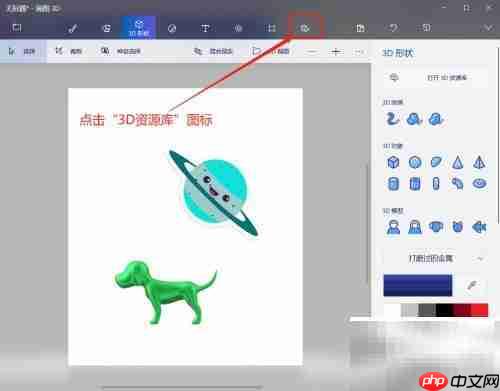The image size is (500, 391).
Task: Click the zoom out minus button
Action: point(312,52)
